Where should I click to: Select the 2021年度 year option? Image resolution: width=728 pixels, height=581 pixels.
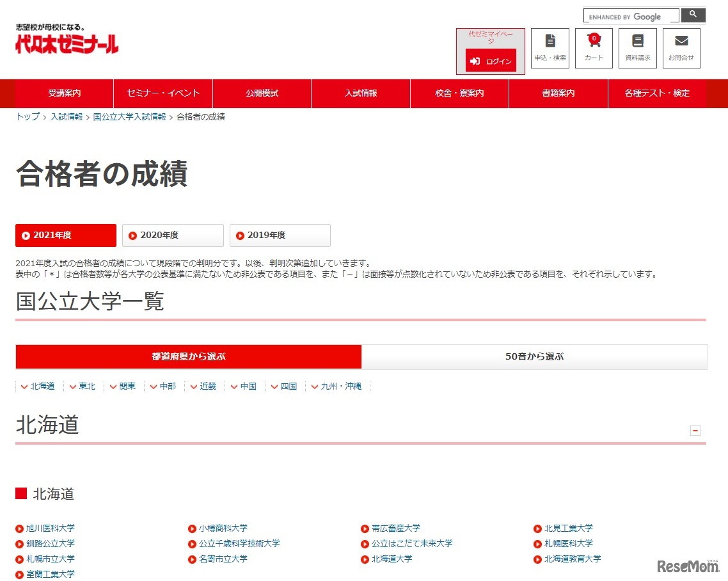coord(65,235)
